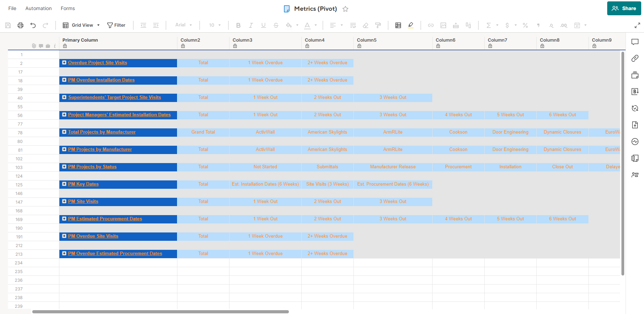Click the vertical scrollbar on right
This screenshot has height=314, width=644.
(x=623, y=163)
